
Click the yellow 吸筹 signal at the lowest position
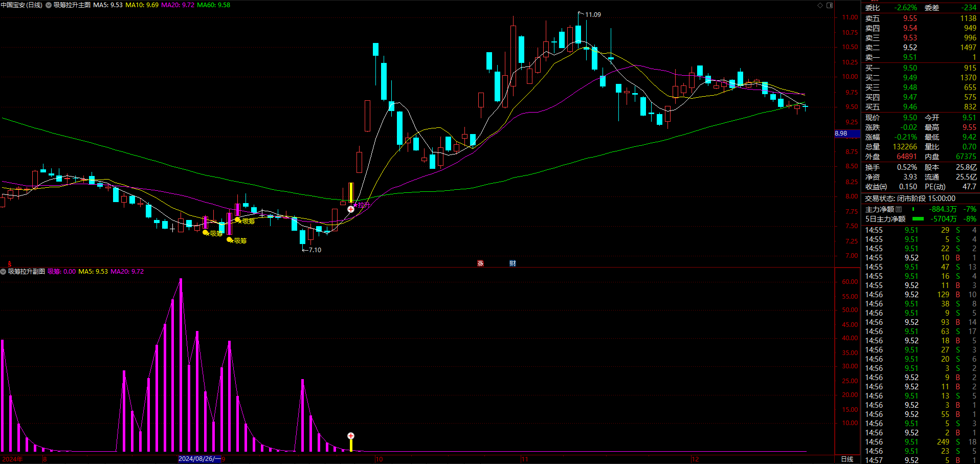point(237,240)
